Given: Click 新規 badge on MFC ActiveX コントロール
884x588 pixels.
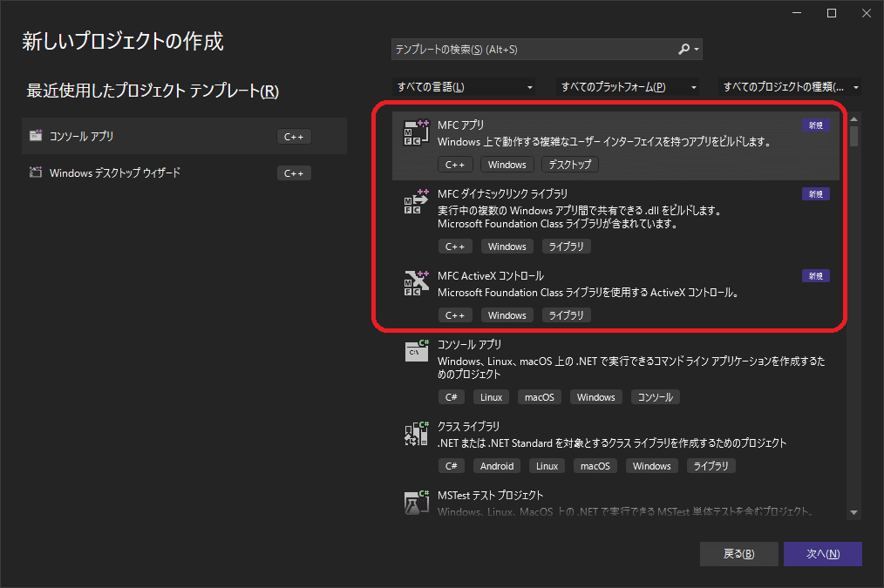Looking at the screenshot, I should coord(816,276).
